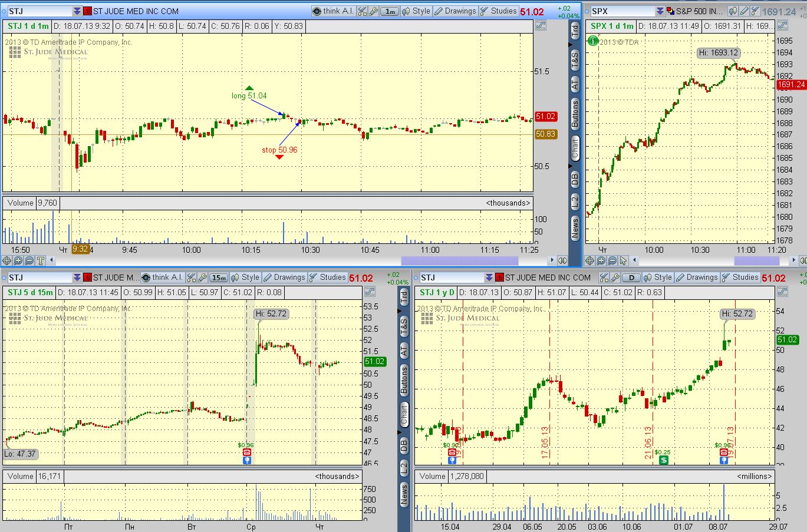The height and width of the screenshot is (532, 807).
Task: Change the 1m timeframe of the top STJ chart
Action: (x=390, y=11)
